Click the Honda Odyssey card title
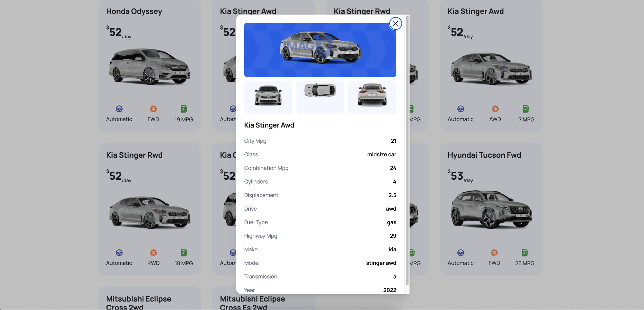The image size is (644, 310). (134, 11)
